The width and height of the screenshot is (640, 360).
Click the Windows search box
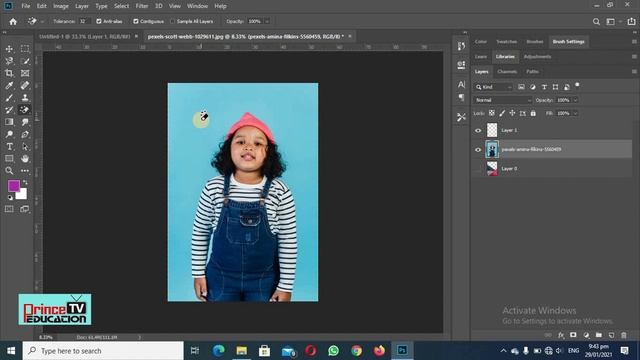103,351
